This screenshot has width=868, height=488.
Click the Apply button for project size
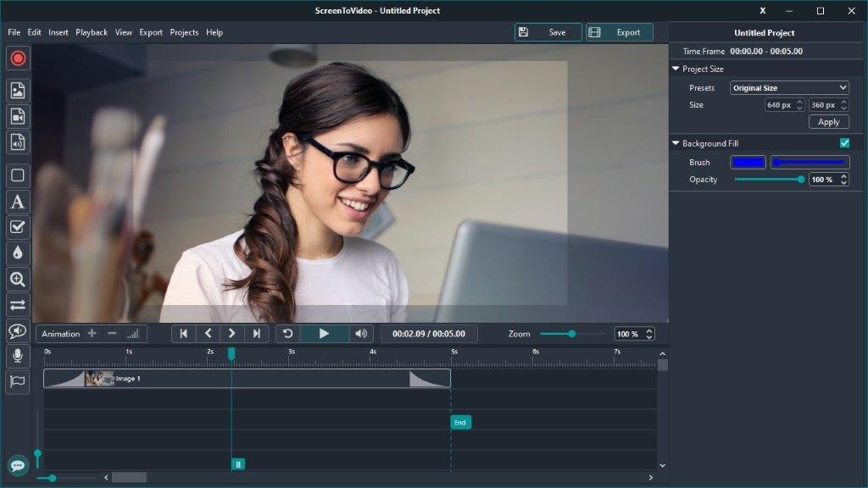coord(828,121)
